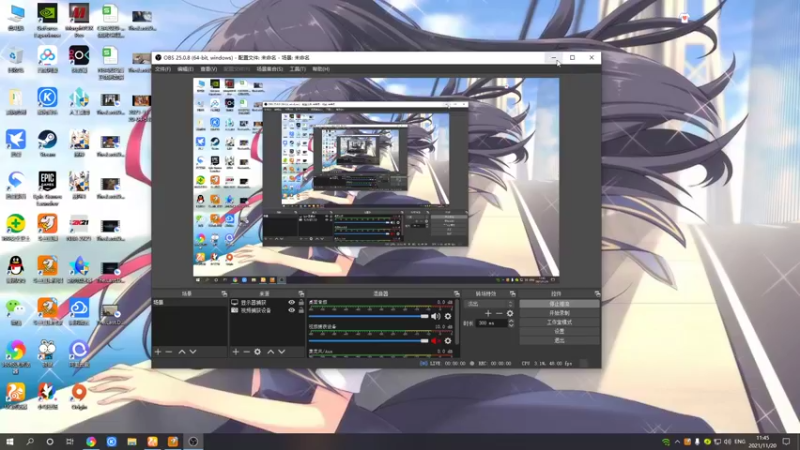Open File Explorer from taskbar
This screenshot has height=450, width=800.
(132, 442)
